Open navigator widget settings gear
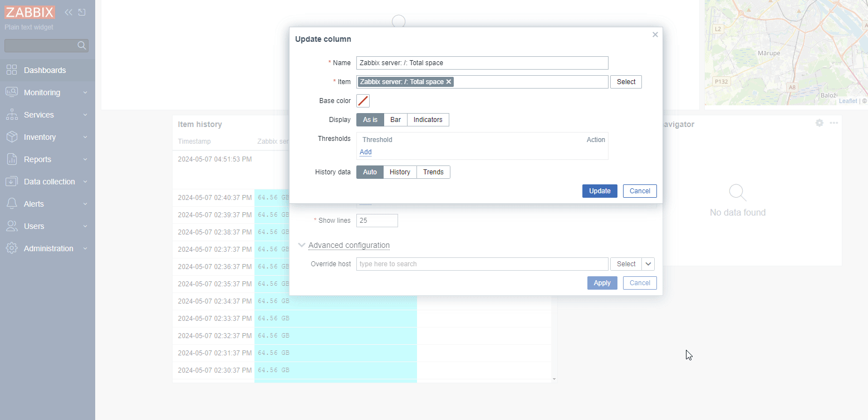The height and width of the screenshot is (420, 868). 820,123
